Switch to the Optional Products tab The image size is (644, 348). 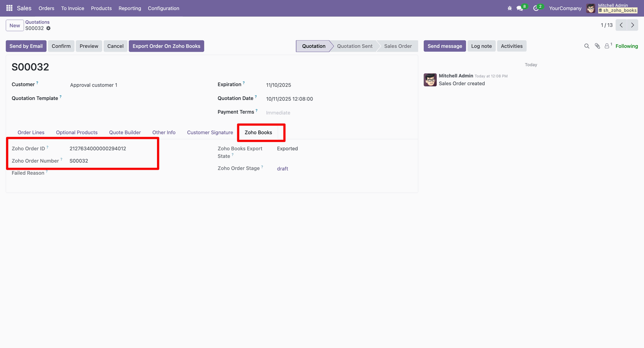point(77,133)
